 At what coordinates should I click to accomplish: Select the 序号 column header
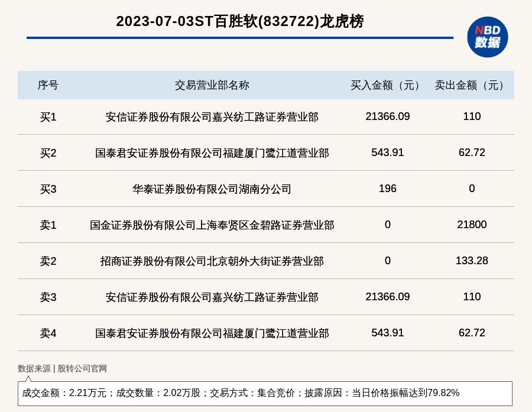click(x=48, y=85)
